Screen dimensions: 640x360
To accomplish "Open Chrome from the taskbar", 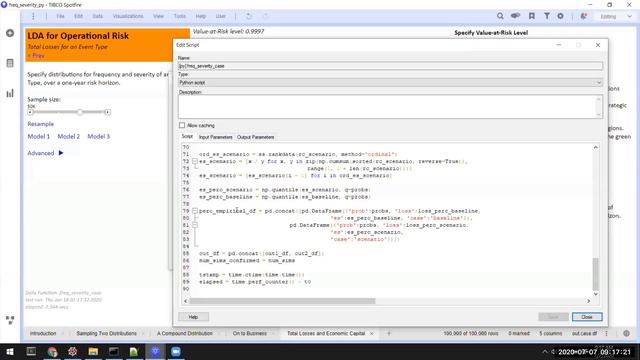I will (52, 351).
